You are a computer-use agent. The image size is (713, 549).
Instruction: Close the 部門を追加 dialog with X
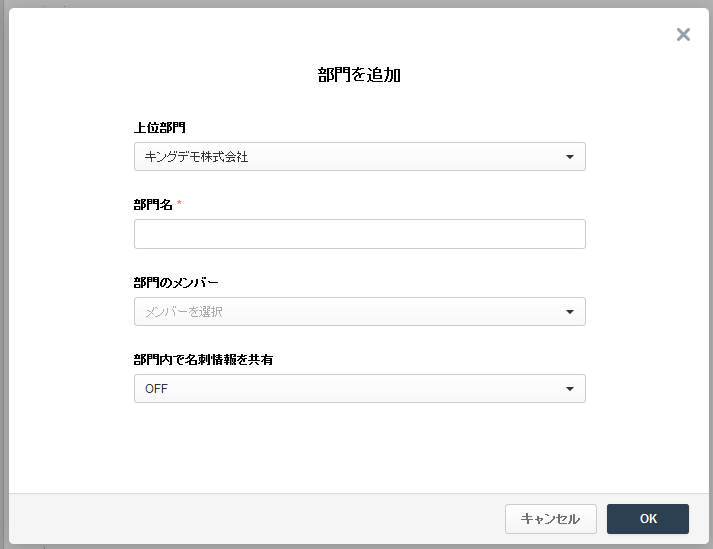point(683,35)
